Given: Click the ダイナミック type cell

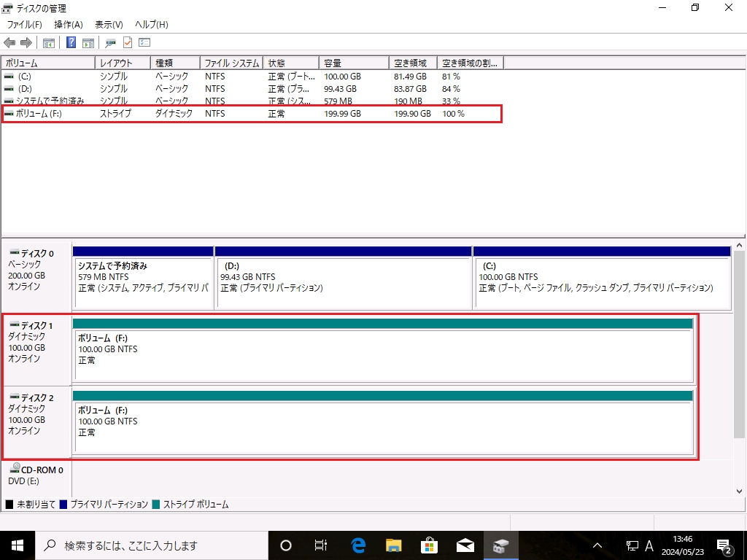Looking at the screenshot, I should (174, 114).
